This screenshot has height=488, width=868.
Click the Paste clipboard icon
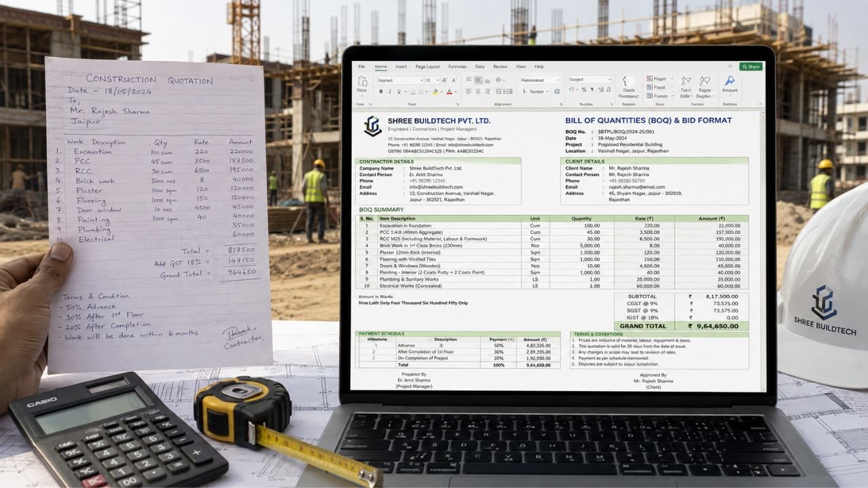tap(363, 81)
